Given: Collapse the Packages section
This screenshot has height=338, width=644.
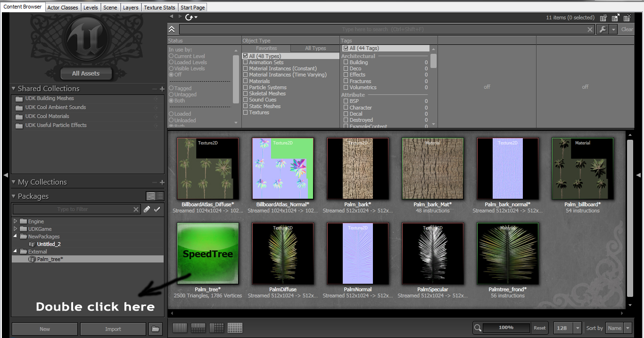Looking at the screenshot, I should pyautogui.click(x=14, y=196).
